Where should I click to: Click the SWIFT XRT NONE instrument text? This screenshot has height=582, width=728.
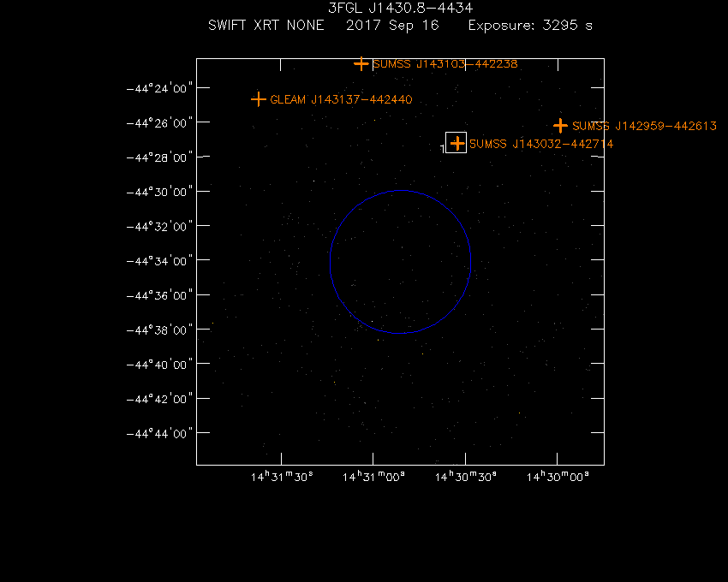(x=266, y=25)
